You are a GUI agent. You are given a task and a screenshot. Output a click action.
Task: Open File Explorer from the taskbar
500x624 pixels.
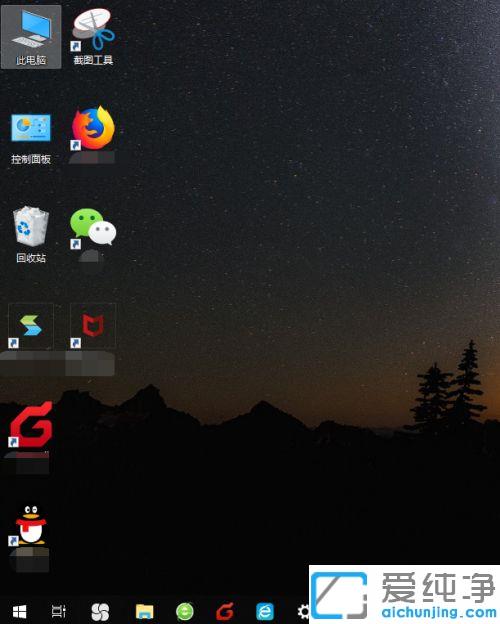pyautogui.click(x=144, y=612)
